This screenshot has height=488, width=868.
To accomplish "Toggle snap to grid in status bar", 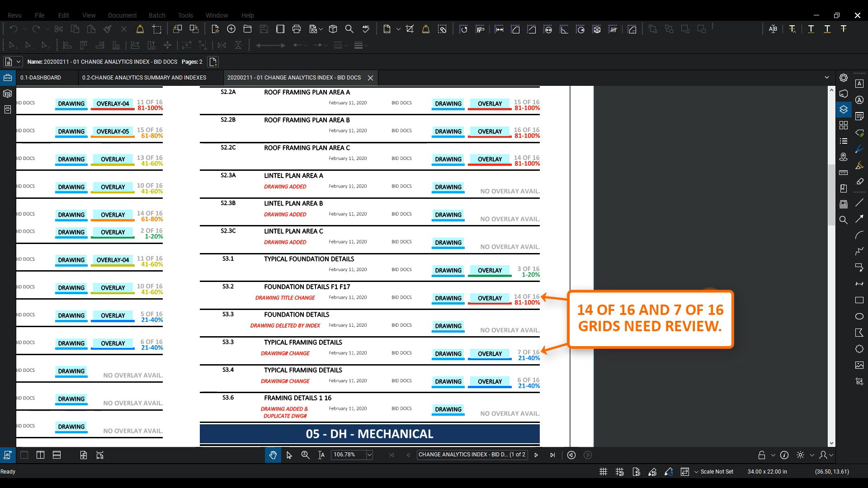I will (x=620, y=472).
